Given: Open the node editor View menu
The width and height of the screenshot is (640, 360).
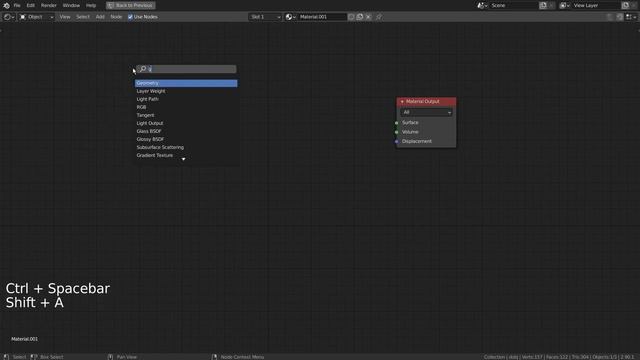Looking at the screenshot, I should (65, 17).
